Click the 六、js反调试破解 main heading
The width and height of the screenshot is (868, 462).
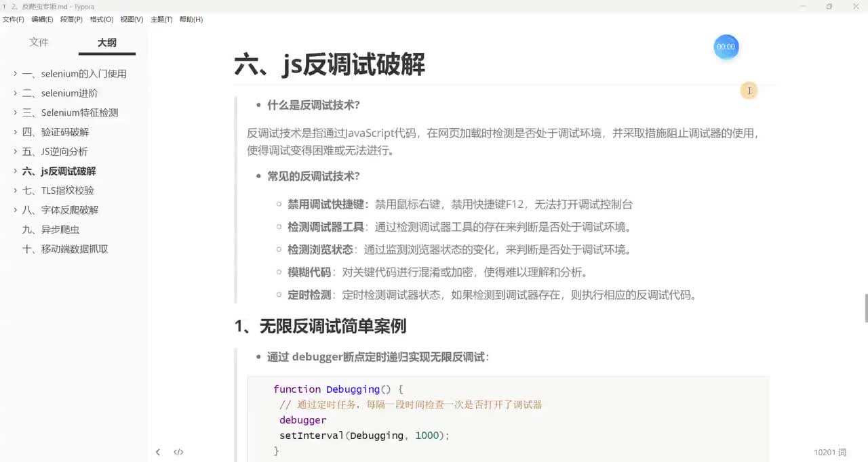click(330, 65)
